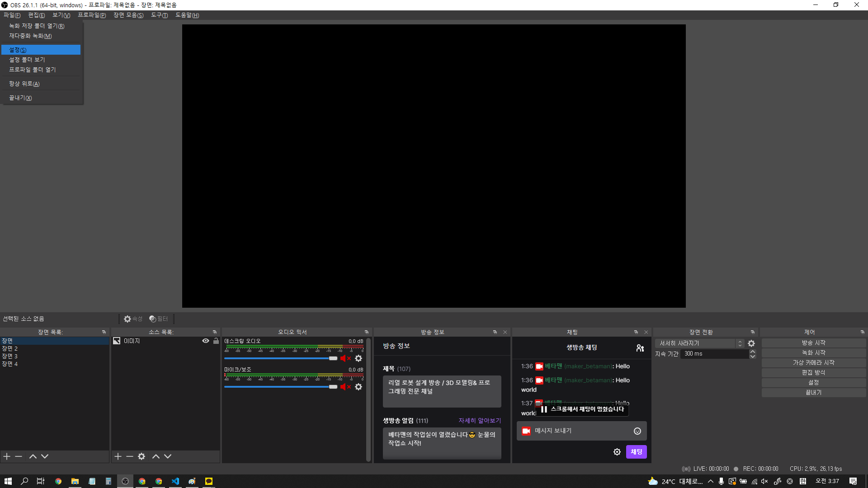Image resolution: width=868 pixels, height=488 pixels.
Task: Open Mic/Aux audio settings gear
Action: coord(359,387)
